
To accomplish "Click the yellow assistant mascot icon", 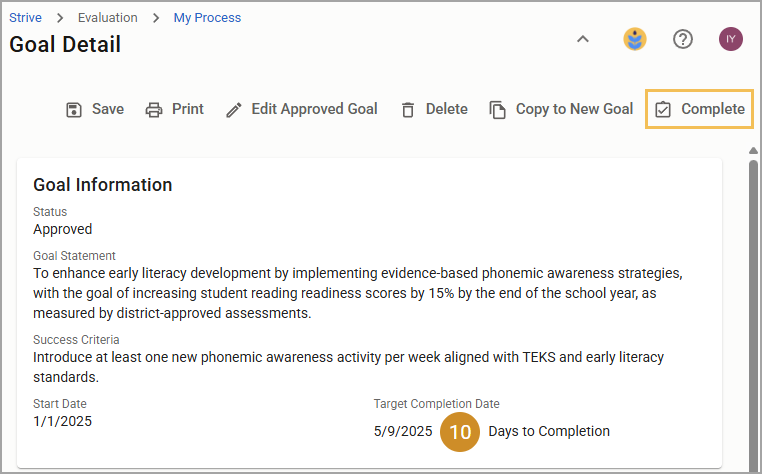I will (x=635, y=39).
